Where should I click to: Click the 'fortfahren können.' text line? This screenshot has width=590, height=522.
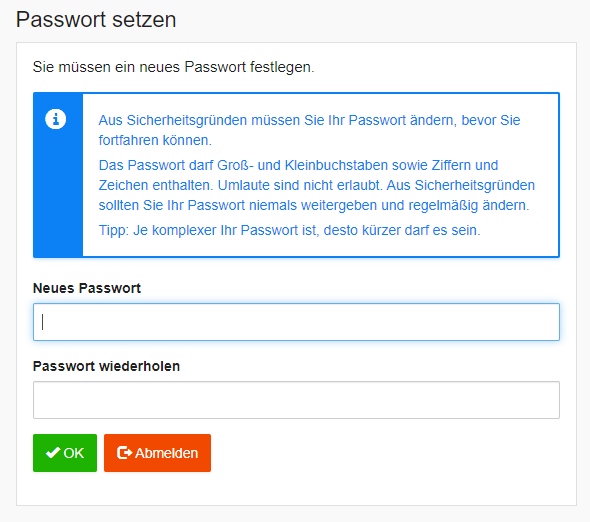155,140
